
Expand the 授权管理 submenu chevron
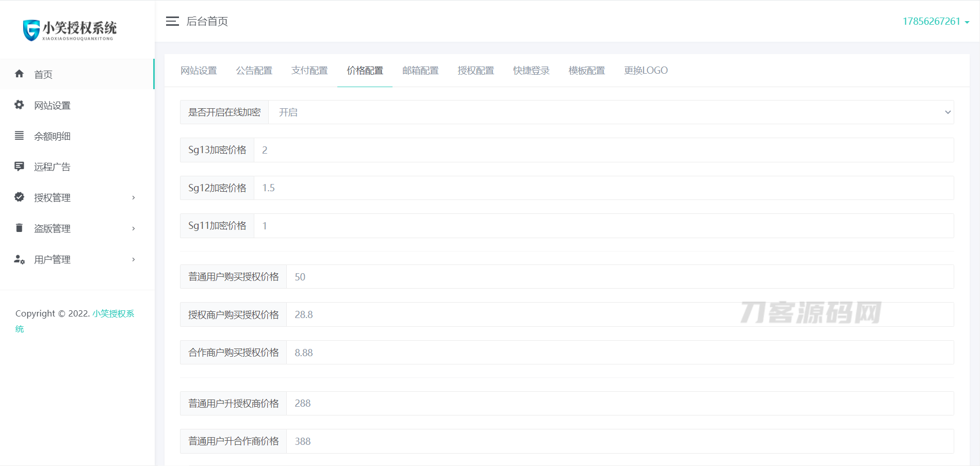click(134, 197)
